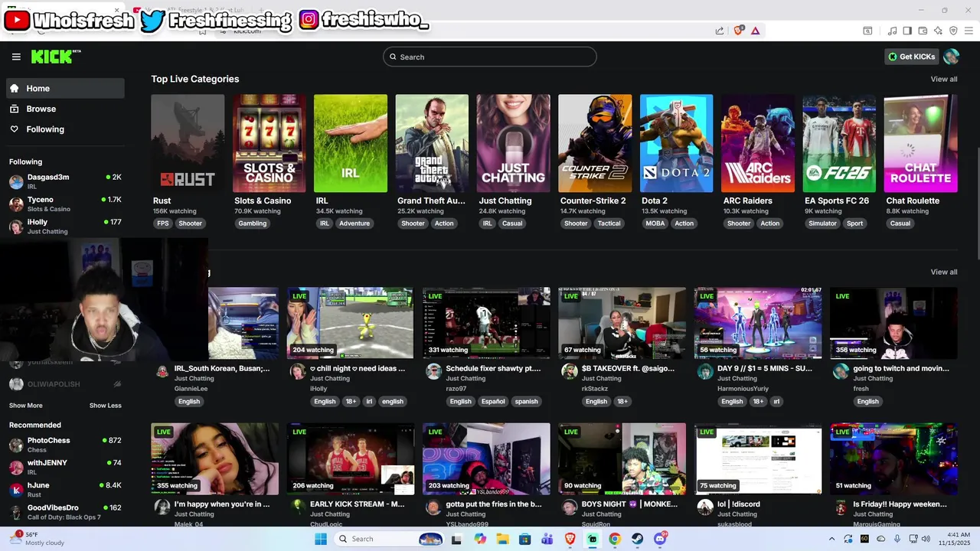
Task: Open the Chat Roulette category card
Action: click(920, 143)
